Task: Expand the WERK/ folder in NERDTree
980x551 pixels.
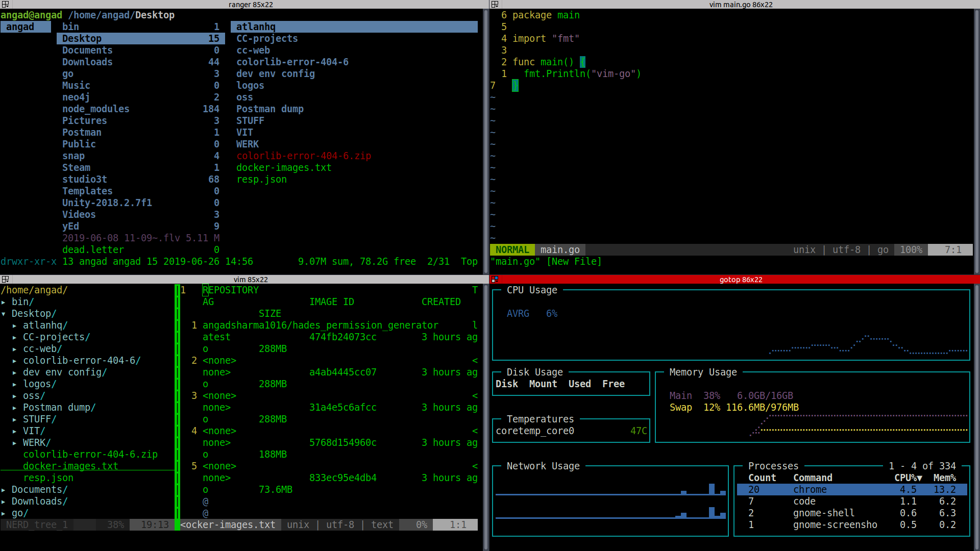Action: pos(36,442)
